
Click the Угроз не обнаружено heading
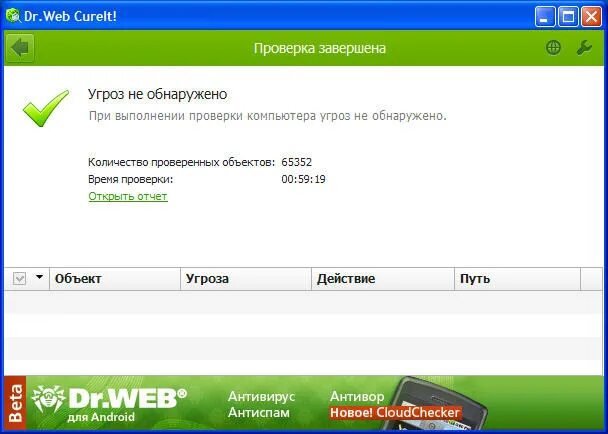[157, 94]
